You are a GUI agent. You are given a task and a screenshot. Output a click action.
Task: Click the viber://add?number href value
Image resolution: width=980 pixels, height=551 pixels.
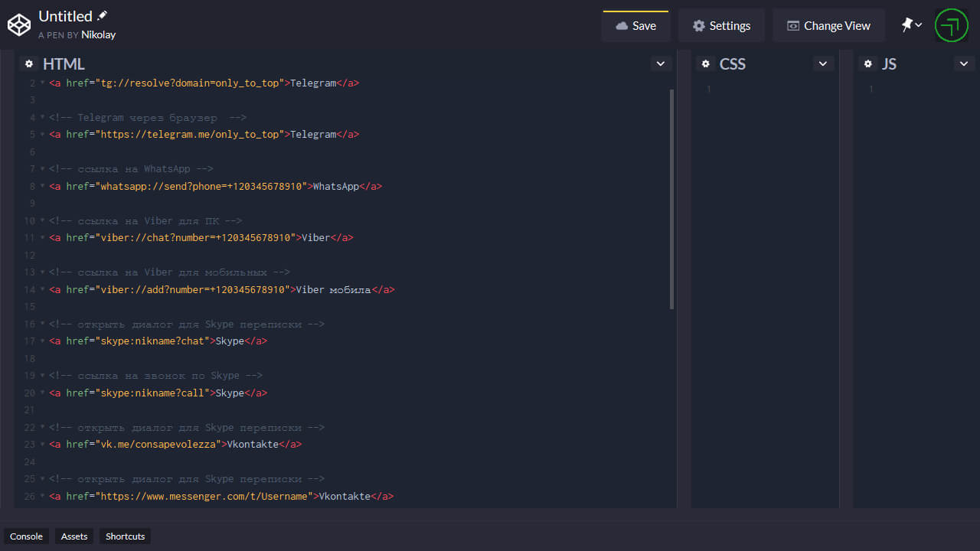pyautogui.click(x=192, y=289)
